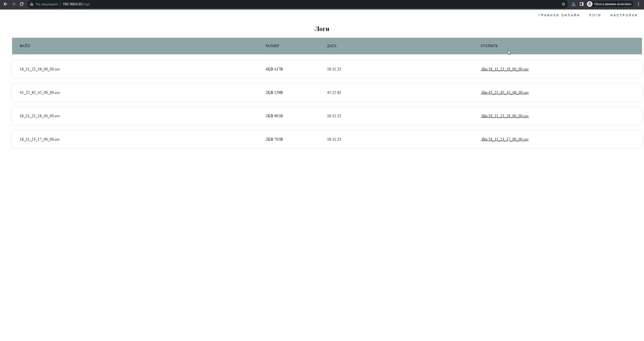Click the browser forward arrow

tap(14, 4)
